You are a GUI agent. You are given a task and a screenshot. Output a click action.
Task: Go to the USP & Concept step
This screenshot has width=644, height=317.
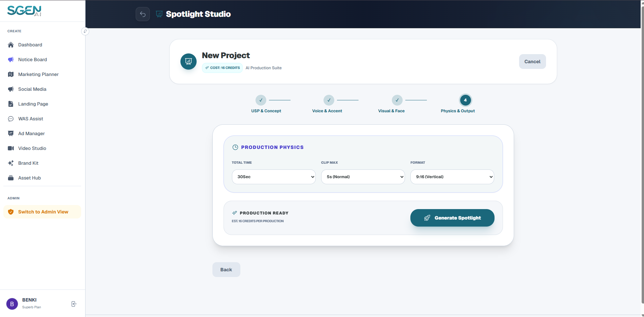click(261, 100)
